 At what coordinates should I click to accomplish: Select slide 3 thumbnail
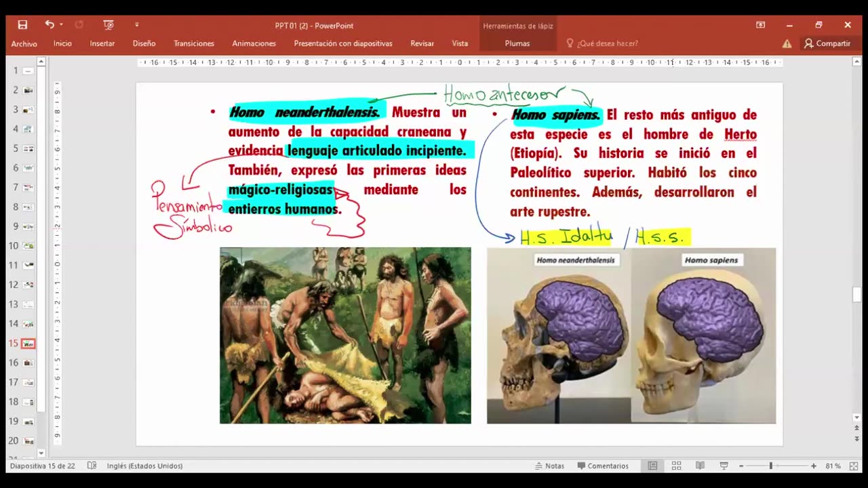click(x=28, y=109)
